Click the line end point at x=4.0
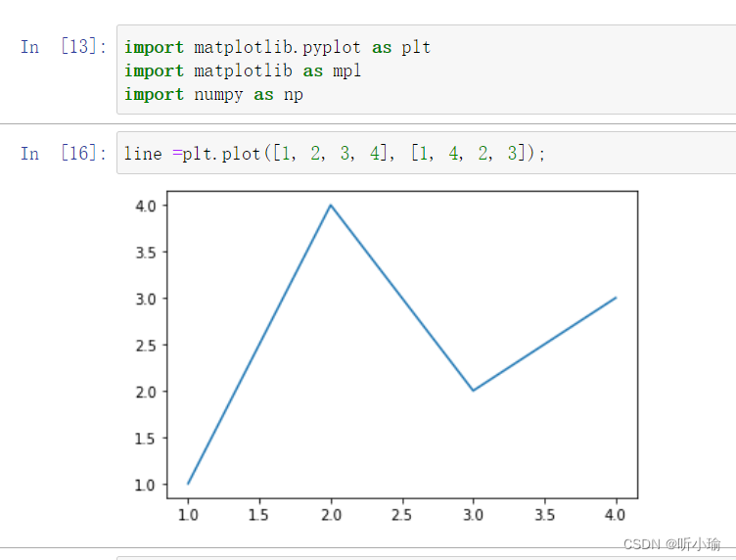Image resolution: width=736 pixels, height=560 pixels. [616, 298]
